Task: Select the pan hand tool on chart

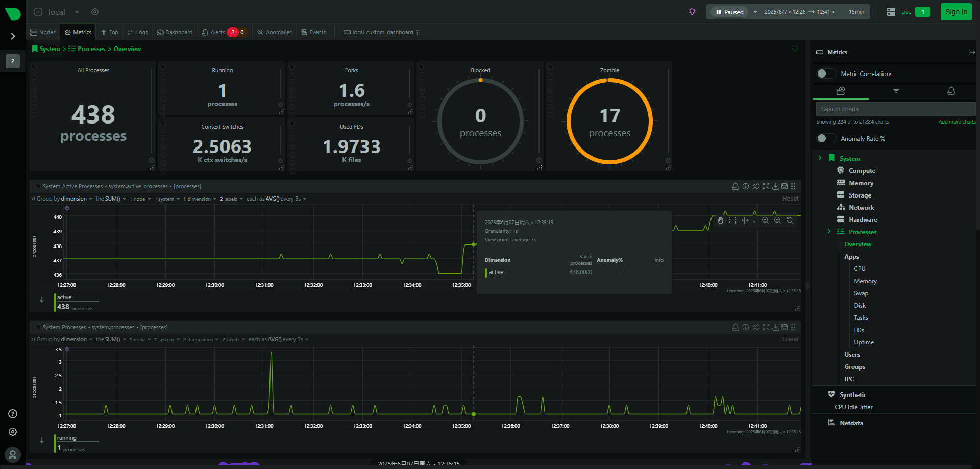Action: [x=721, y=220]
